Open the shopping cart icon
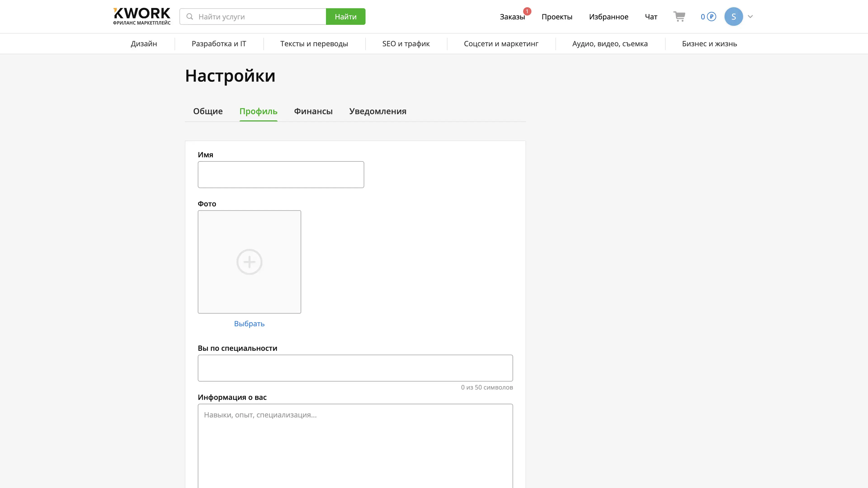The height and width of the screenshot is (488, 868). point(679,16)
